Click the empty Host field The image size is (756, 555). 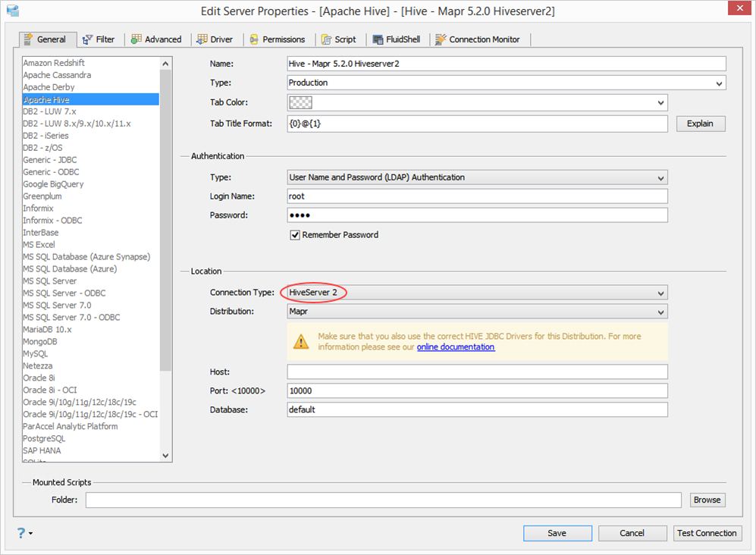pyautogui.click(x=477, y=372)
